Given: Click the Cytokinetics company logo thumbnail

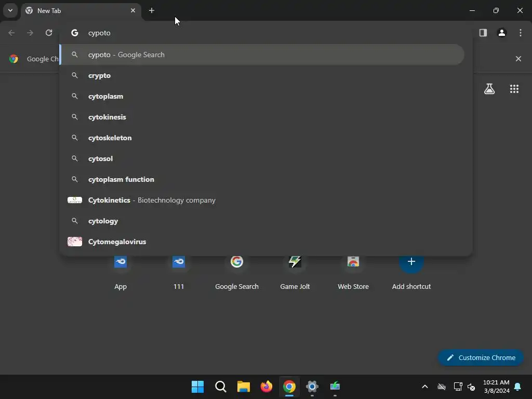Looking at the screenshot, I should pyautogui.click(x=75, y=200).
